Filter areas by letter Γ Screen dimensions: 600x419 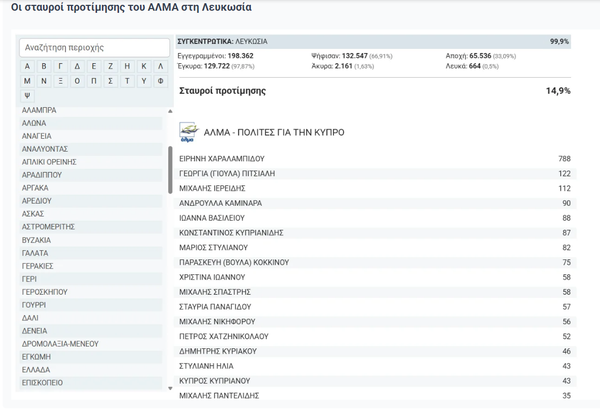[x=60, y=67]
